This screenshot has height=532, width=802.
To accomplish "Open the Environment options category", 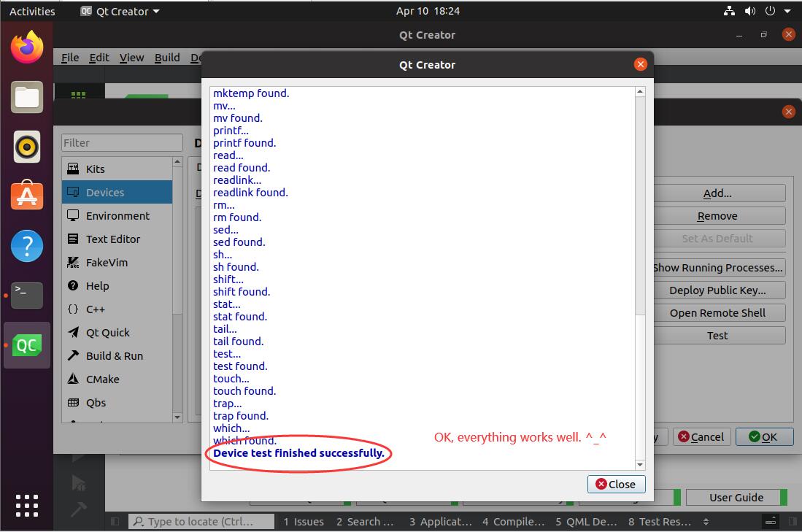I will (117, 216).
